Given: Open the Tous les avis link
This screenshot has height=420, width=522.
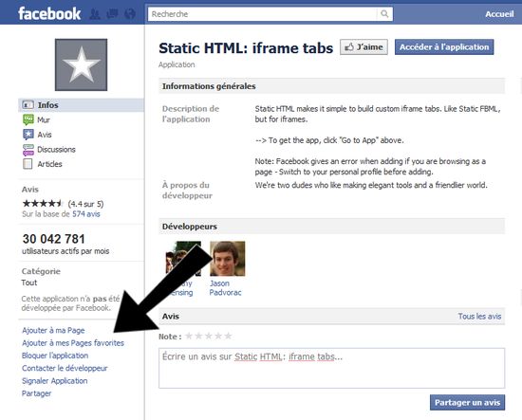Looking at the screenshot, I should pyautogui.click(x=479, y=317).
